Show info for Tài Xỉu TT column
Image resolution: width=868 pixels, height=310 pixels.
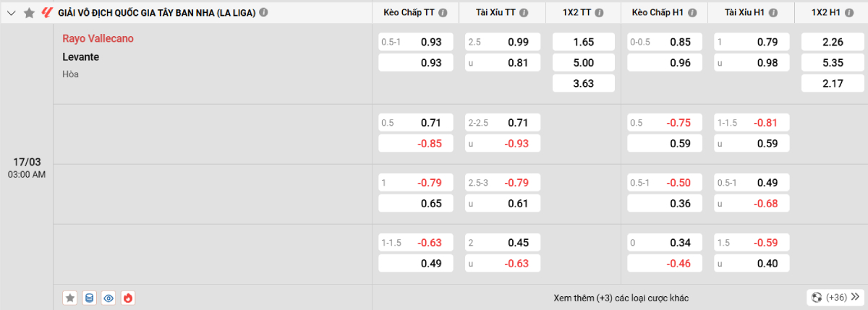pyautogui.click(x=524, y=13)
